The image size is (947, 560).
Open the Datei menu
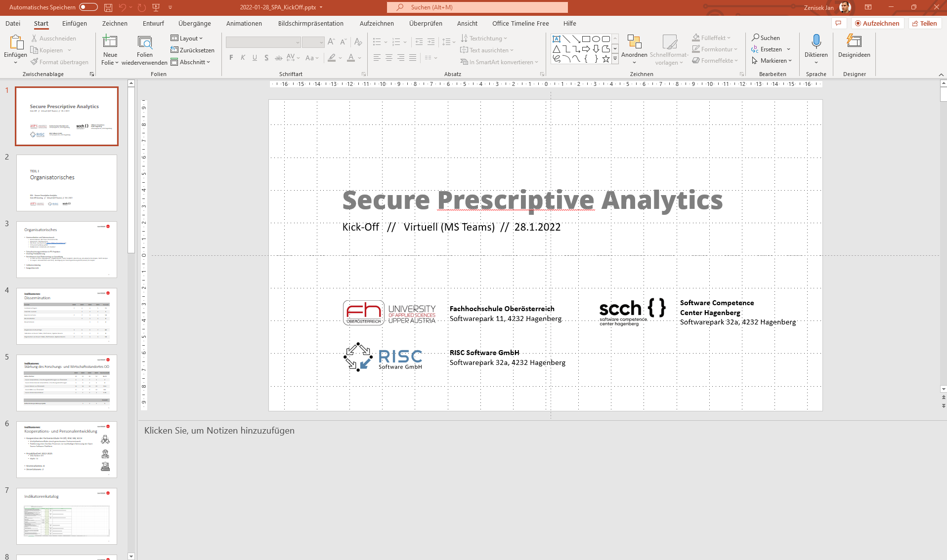[x=13, y=23]
